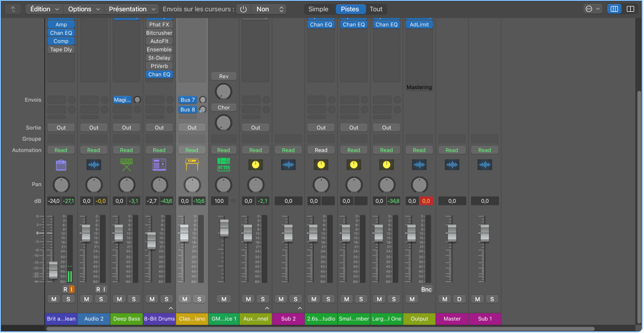
Task: Solo the 8-Bit Drums channel
Action: point(167,299)
